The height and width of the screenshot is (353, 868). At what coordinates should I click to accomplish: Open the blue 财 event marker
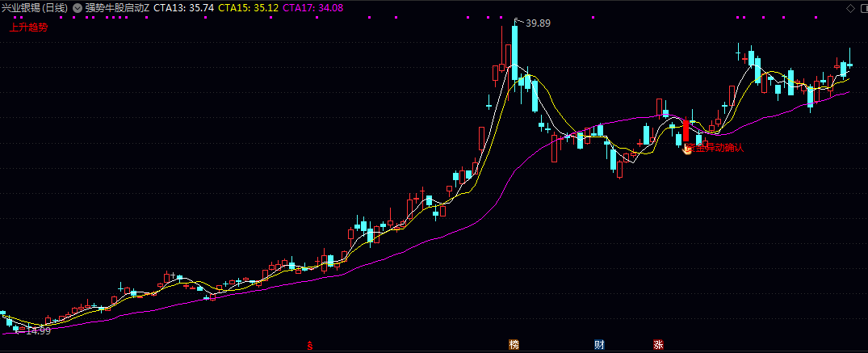click(599, 345)
